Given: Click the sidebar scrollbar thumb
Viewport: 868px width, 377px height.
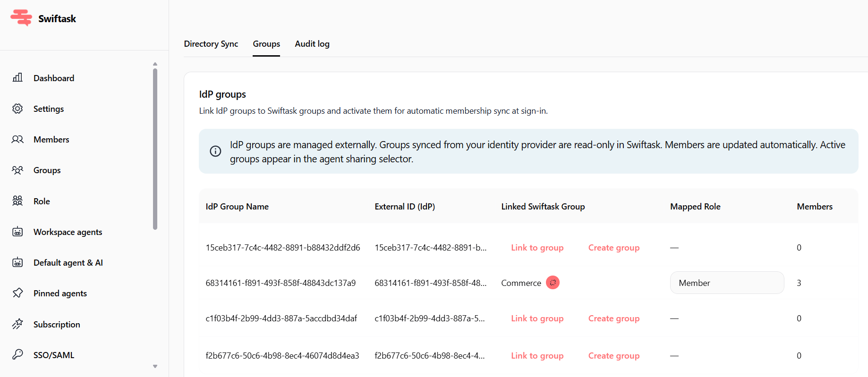Looking at the screenshot, I should (155, 149).
